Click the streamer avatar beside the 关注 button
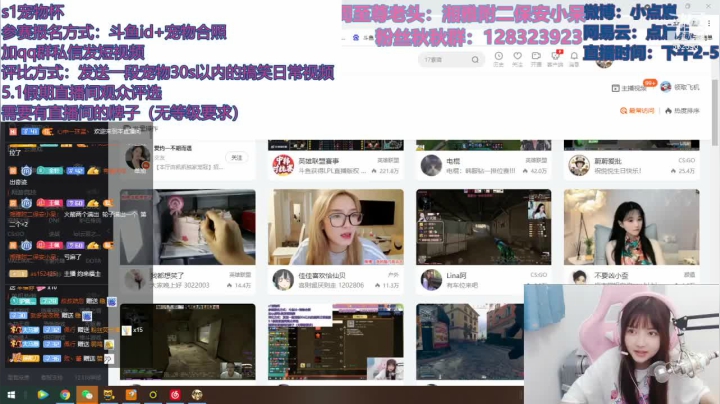Screen dimensions: 720x404 [x=137, y=158]
